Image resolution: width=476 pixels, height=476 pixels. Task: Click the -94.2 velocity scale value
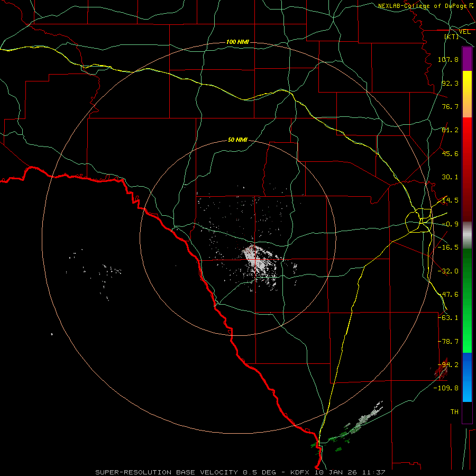448,365
